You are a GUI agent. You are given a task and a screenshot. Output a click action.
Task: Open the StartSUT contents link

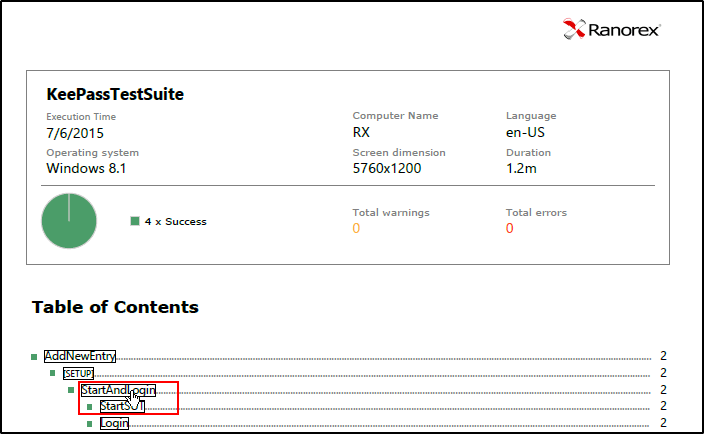122,406
